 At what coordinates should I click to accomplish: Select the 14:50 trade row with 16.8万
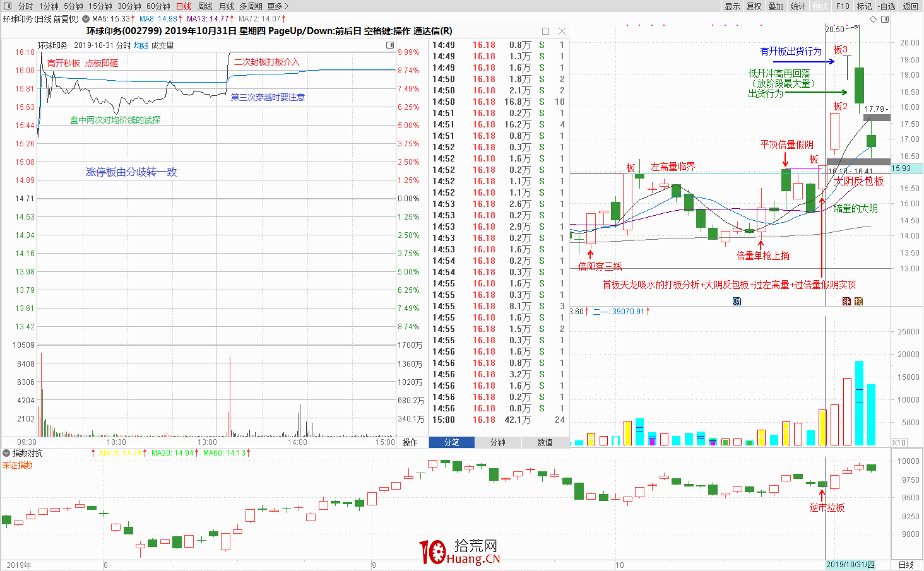(499, 102)
